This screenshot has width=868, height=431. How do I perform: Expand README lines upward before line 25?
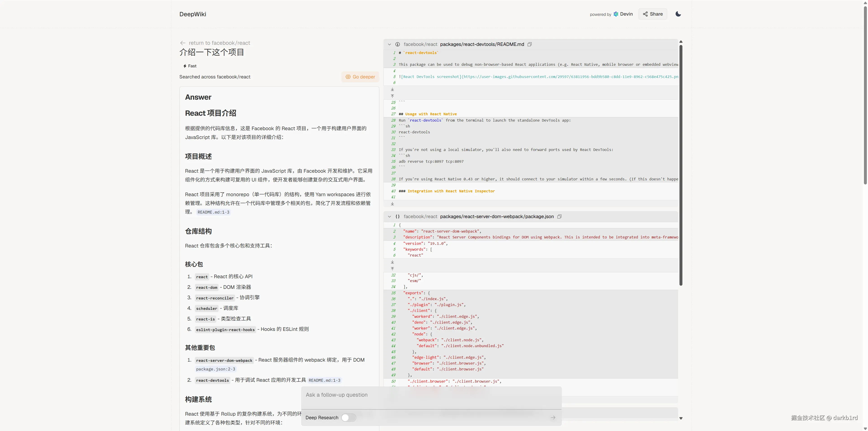tap(392, 96)
